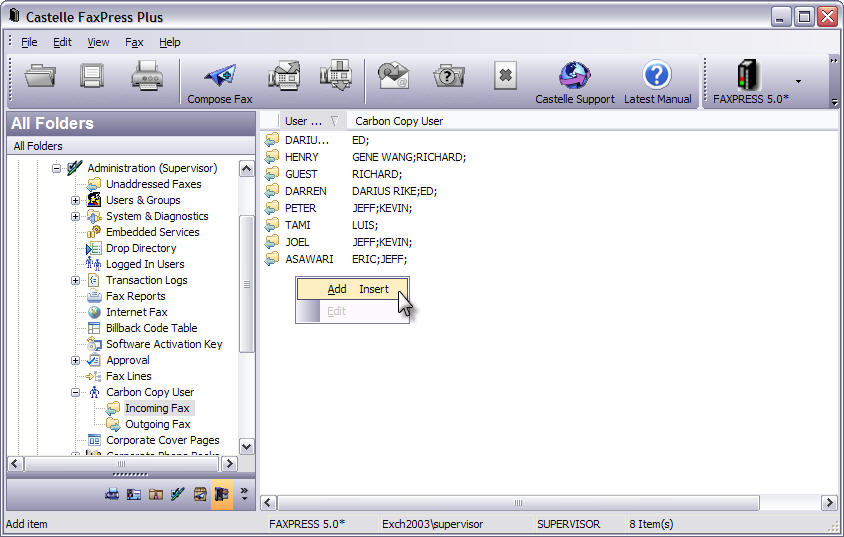Click the greyed Edit context menu entry
Image resolution: width=844 pixels, height=537 pixels.
pos(353,311)
